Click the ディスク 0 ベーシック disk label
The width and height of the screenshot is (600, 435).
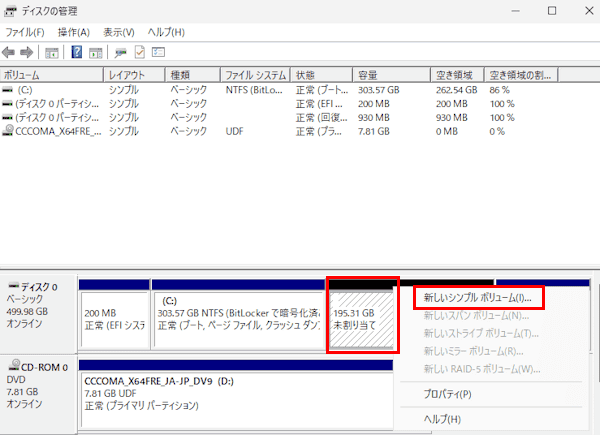[x=38, y=314]
